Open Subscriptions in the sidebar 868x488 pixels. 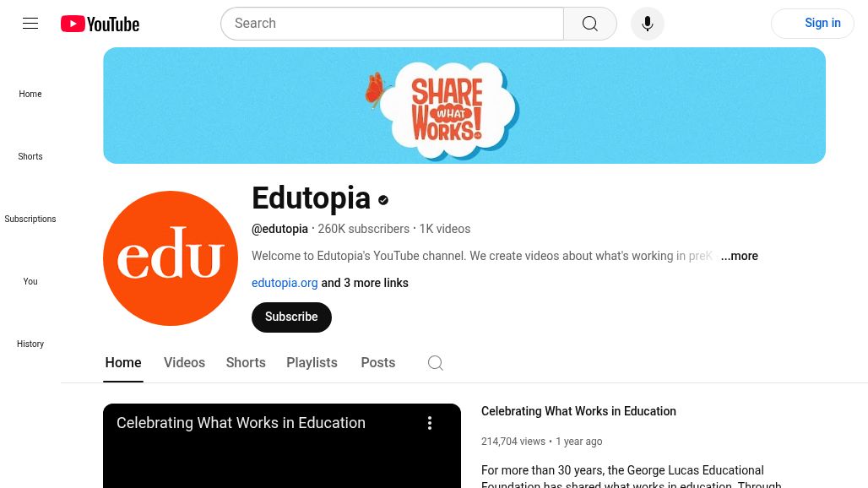tap(30, 220)
